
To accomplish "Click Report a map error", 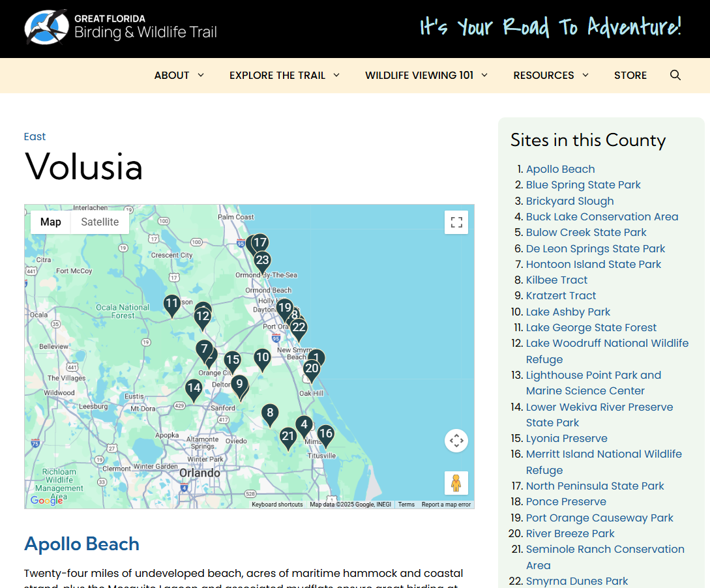I will (x=446, y=504).
